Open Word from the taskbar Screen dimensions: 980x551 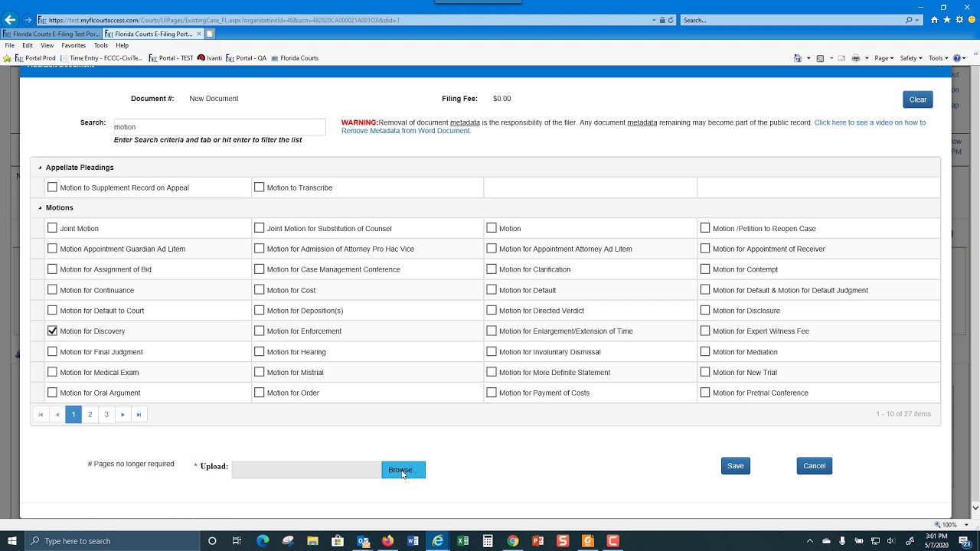(x=413, y=541)
